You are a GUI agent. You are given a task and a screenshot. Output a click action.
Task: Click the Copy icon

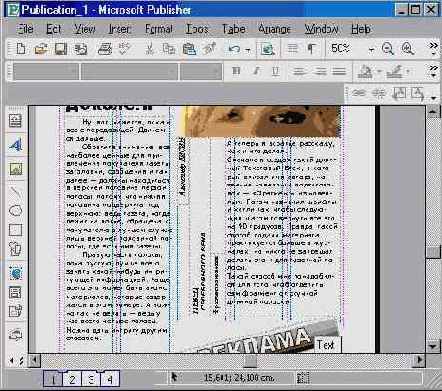(169, 49)
